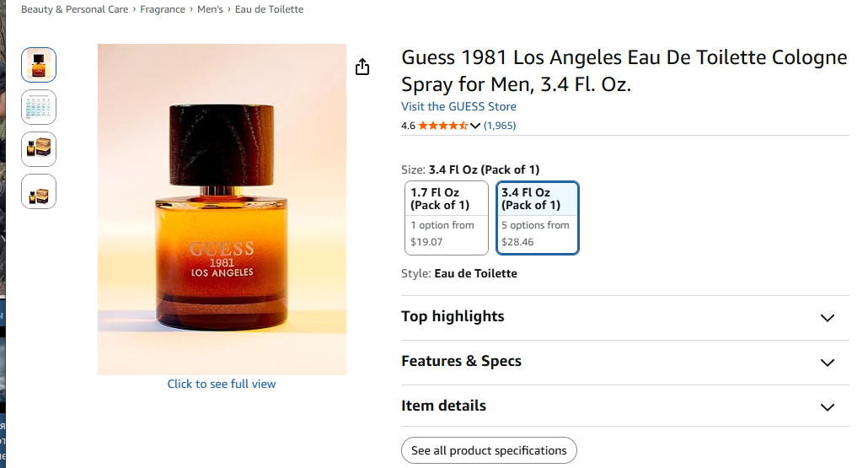Viewport: 868px width, 468px height.
Task: Select the first bottle thumbnail
Action: (x=39, y=65)
